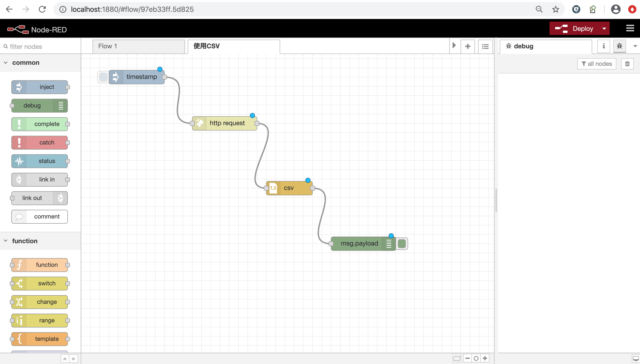Click the add new flow plus icon
Screen dimensions: 640x364
click(x=468, y=46)
